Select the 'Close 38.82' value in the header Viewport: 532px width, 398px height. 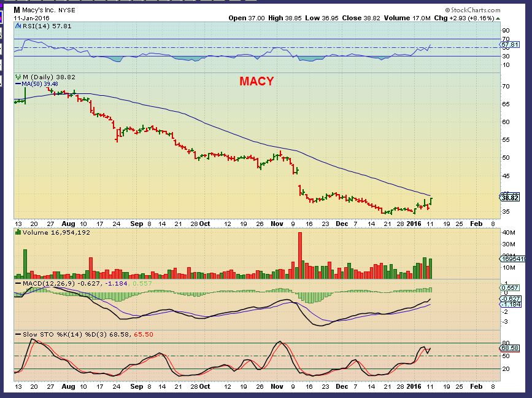pyautogui.click(x=361, y=18)
